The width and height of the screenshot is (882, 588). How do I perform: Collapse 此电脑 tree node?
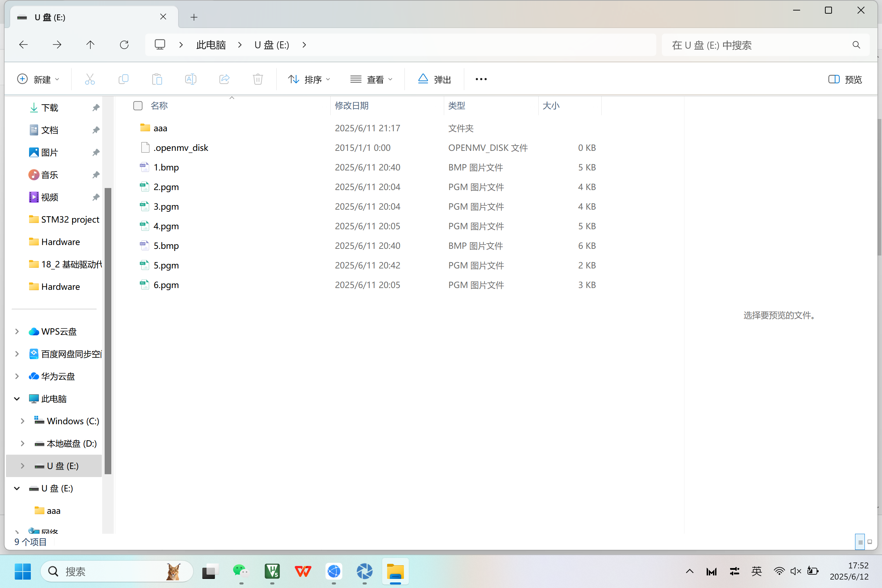(17, 399)
